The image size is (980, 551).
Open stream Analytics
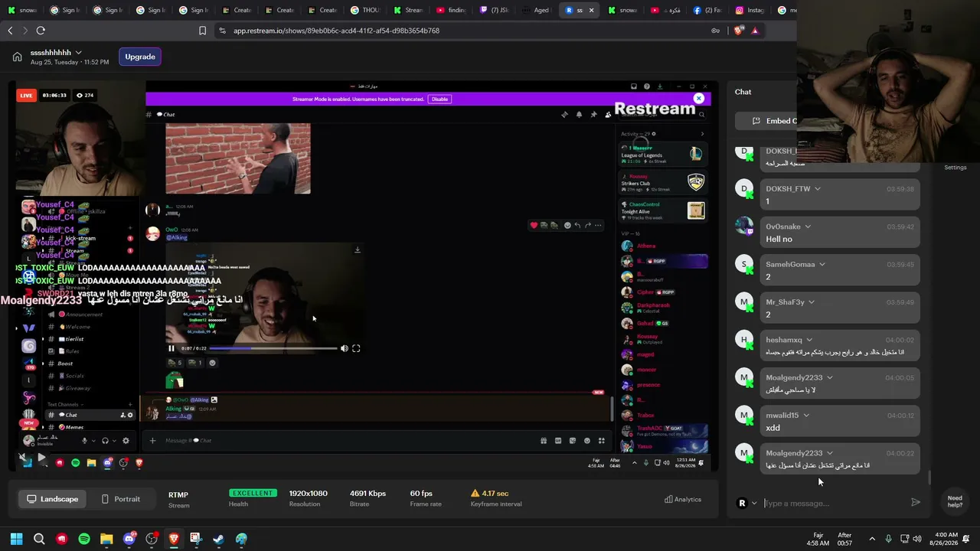coord(683,499)
